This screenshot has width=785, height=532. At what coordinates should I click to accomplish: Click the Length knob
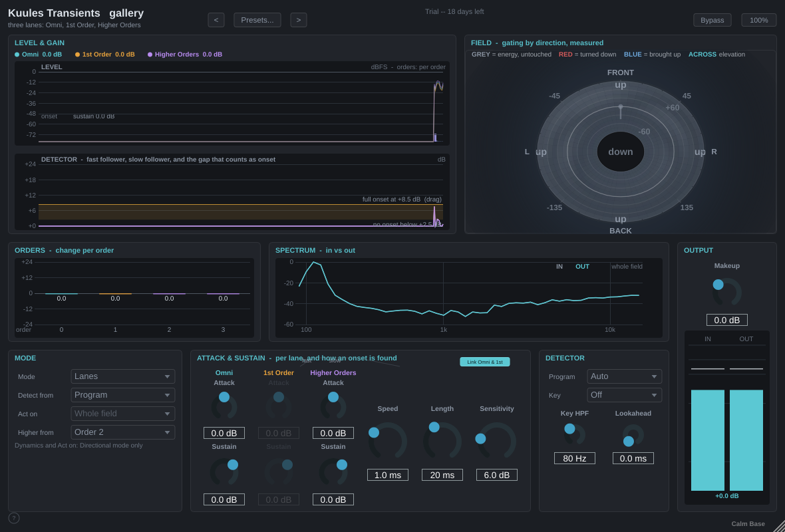click(442, 442)
